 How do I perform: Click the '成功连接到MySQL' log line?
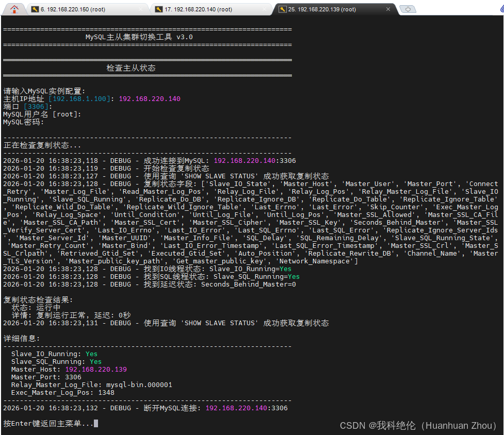pyautogui.click(x=150, y=161)
